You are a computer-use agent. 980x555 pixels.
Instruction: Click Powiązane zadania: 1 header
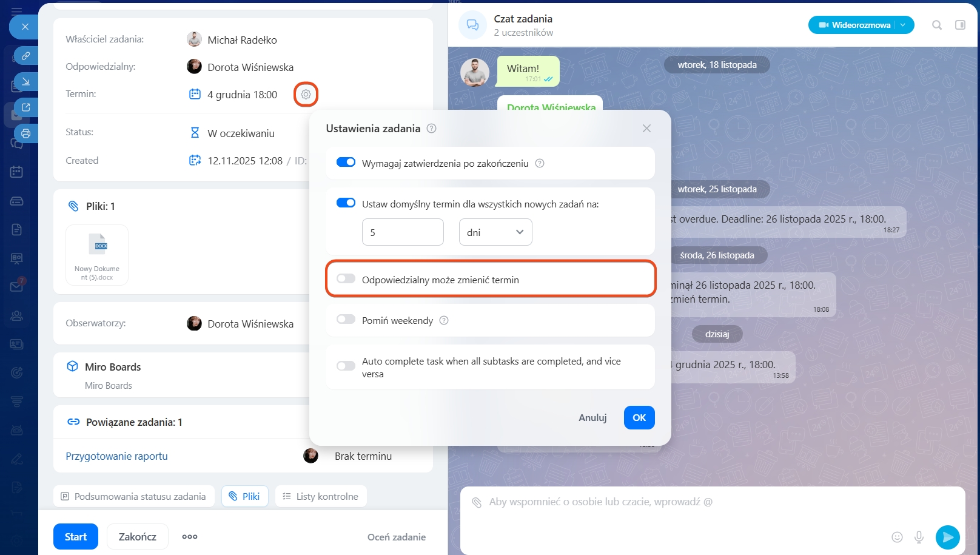point(134,422)
